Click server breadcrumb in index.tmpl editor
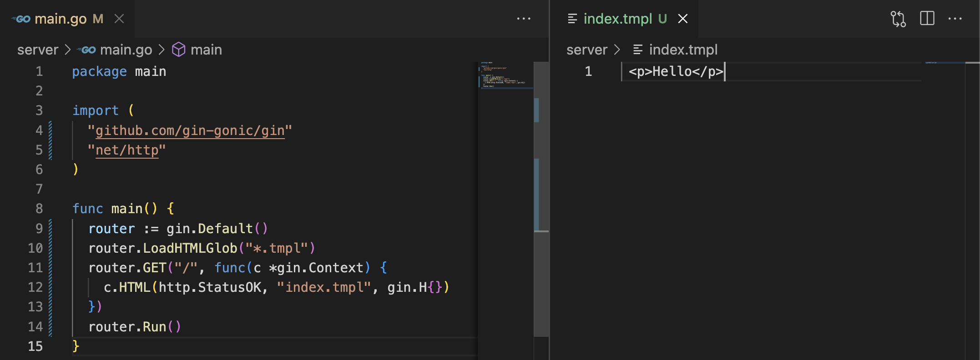This screenshot has width=980, height=360. (587, 50)
